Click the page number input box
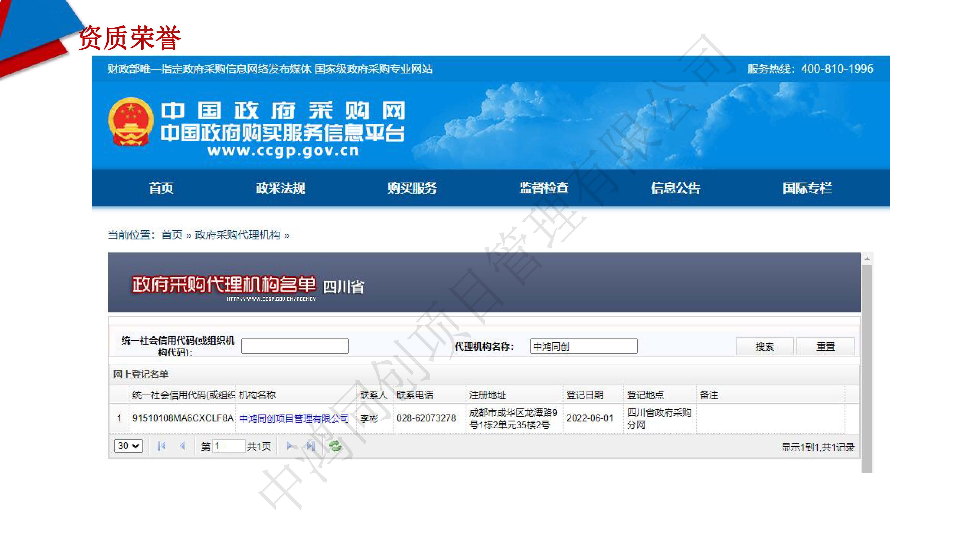This screenshot has width=980, height=553. (x=229, y=446)
